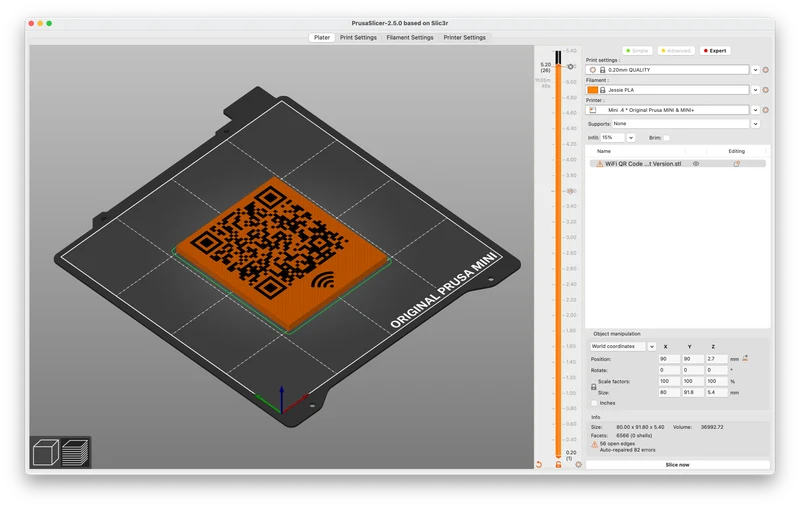Open print settings gear next to 0.20mm QUALITY

pyautogui.click(x=765, y=70)
